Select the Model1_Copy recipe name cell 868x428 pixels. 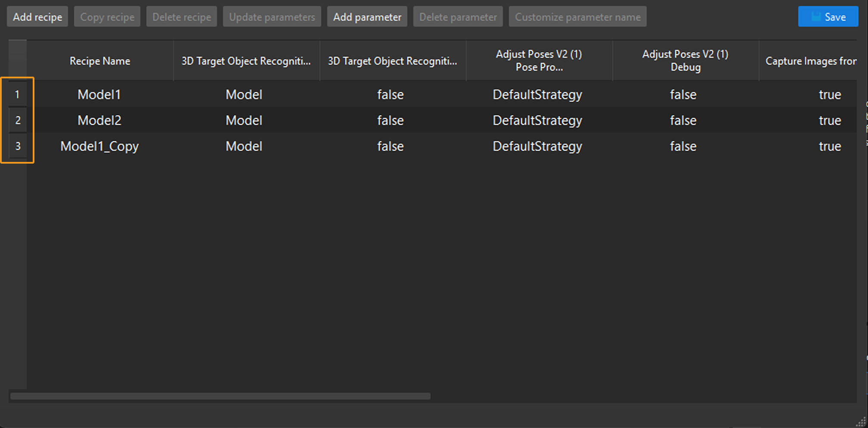tap(99, 146)
